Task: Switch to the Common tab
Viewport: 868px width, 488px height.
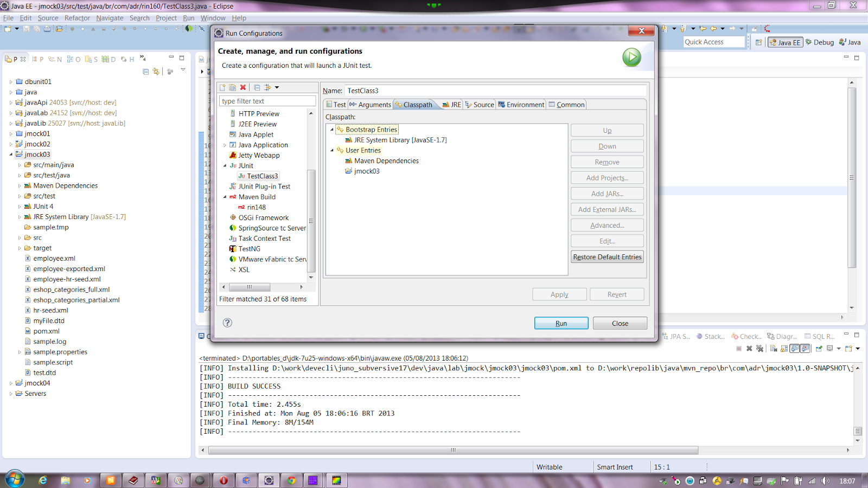Action: (566, 105)
